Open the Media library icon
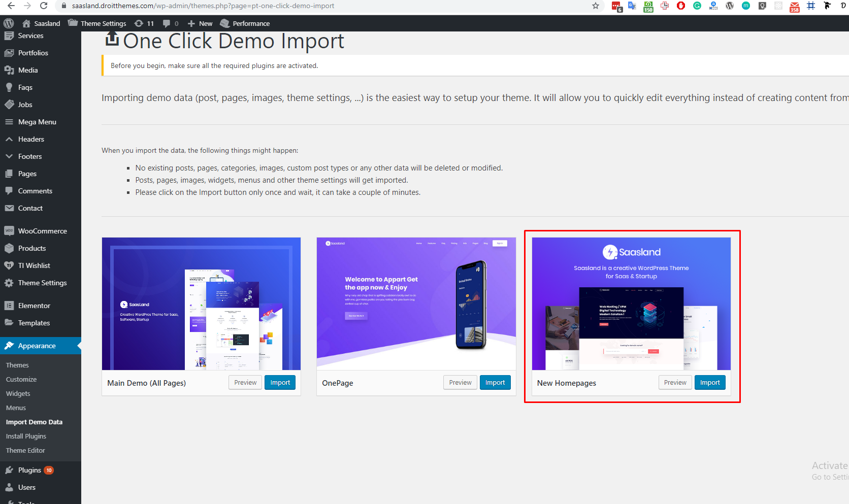The height and width of the screenshot is (504, 849). (x=9, y=70)
